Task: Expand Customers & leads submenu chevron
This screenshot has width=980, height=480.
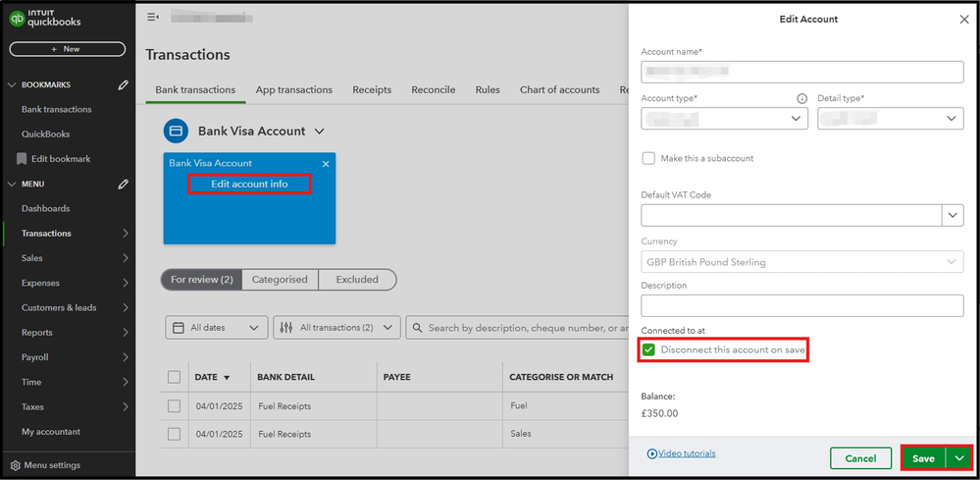Action: (x=125, y=307)
